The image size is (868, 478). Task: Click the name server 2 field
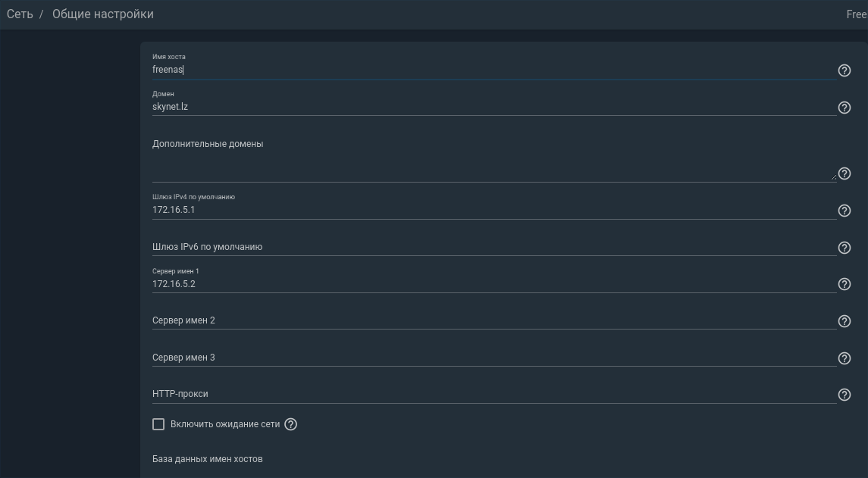[x=494, y=320]
